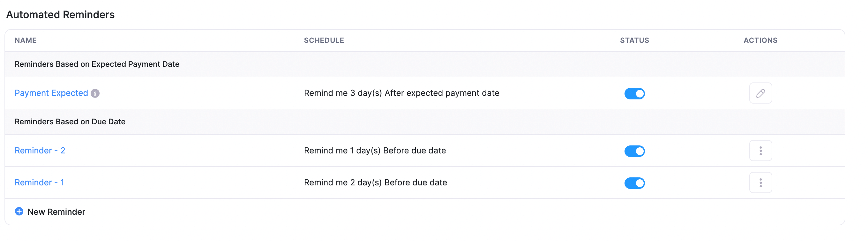This screenshot has width=868, height=241.
Task: Click the schedule text for Reminder - 2
Action: coord(375,151)
